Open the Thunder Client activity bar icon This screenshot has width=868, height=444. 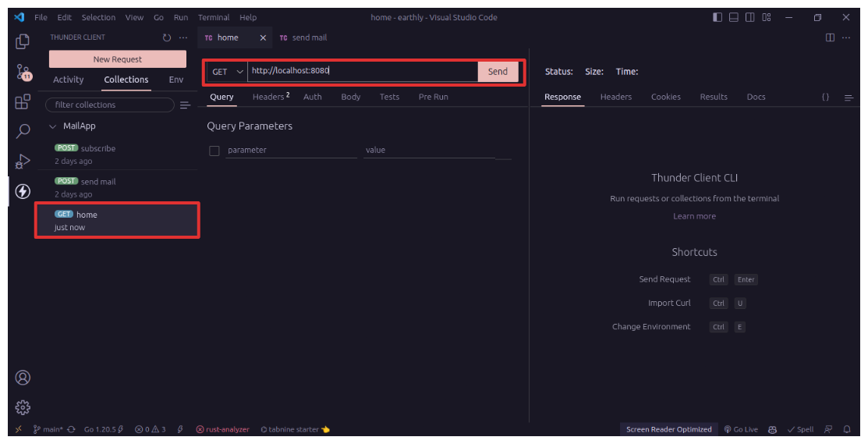(23, 191)
